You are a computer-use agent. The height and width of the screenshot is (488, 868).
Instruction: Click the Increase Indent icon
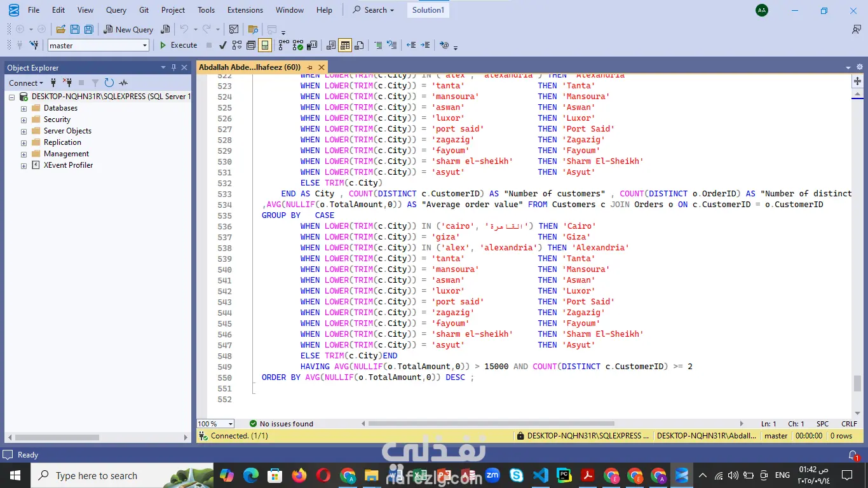coord(425,45)
